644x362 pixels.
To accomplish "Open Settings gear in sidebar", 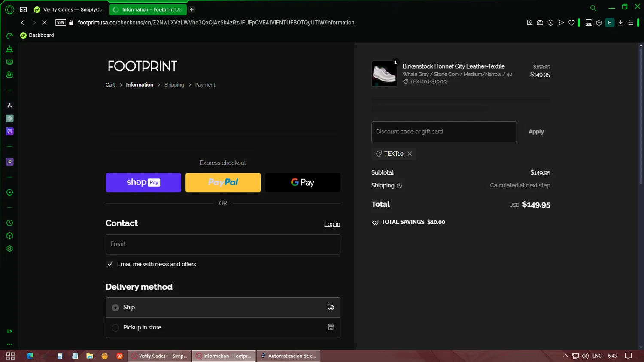I will 9,249.
